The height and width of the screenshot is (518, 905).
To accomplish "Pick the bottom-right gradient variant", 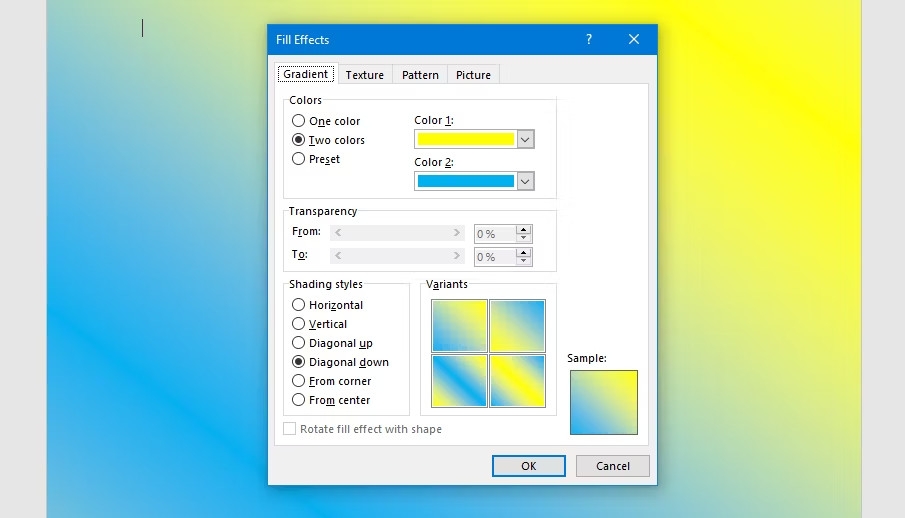I will pos(517,381).
